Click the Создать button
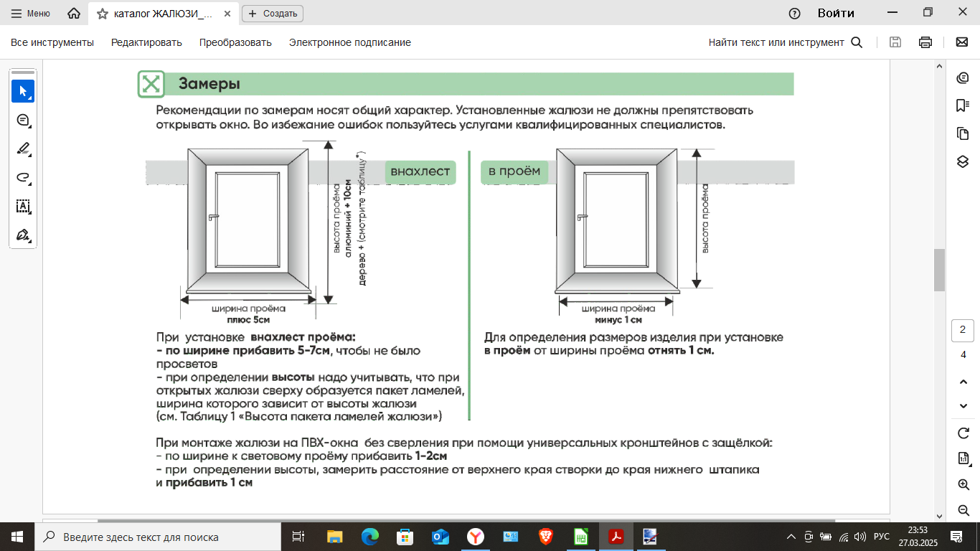This screenshot has width=980, height=551. (x=273, y=14)
